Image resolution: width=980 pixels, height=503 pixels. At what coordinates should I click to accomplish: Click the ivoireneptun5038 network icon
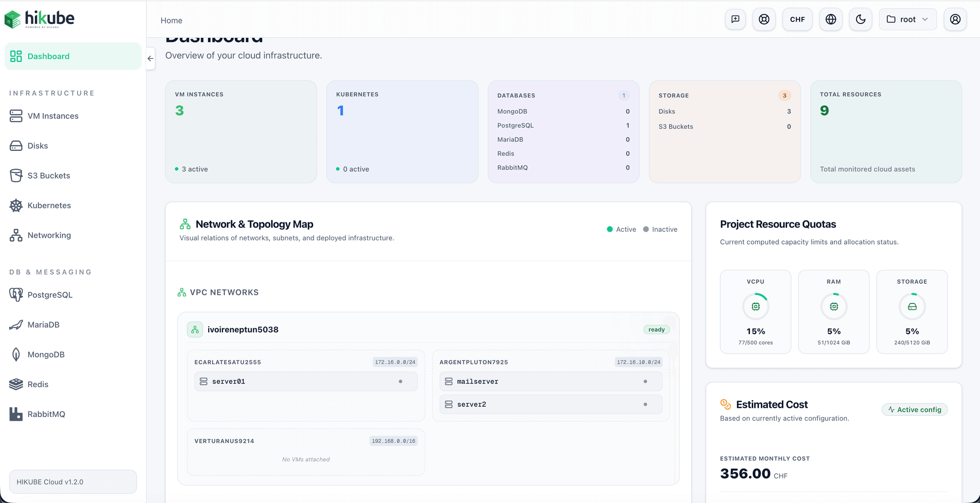click(x=195, y=329)
